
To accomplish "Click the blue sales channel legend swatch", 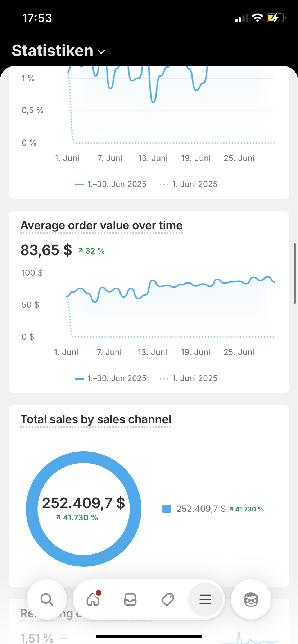I will (x=167, y=509).
